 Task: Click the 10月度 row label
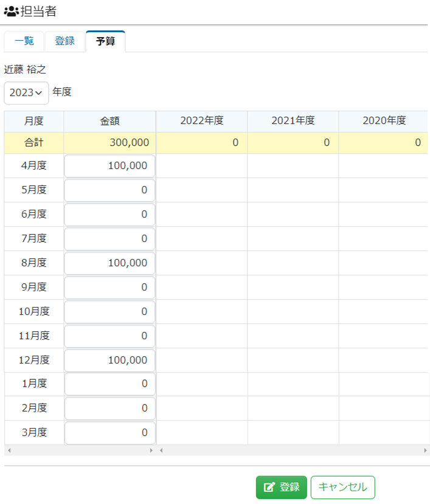34,312
